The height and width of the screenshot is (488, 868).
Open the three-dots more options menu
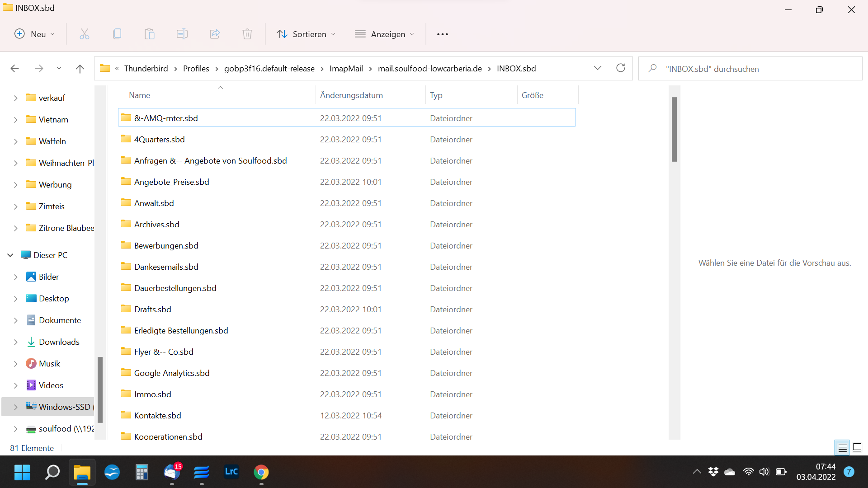(443, 34)
